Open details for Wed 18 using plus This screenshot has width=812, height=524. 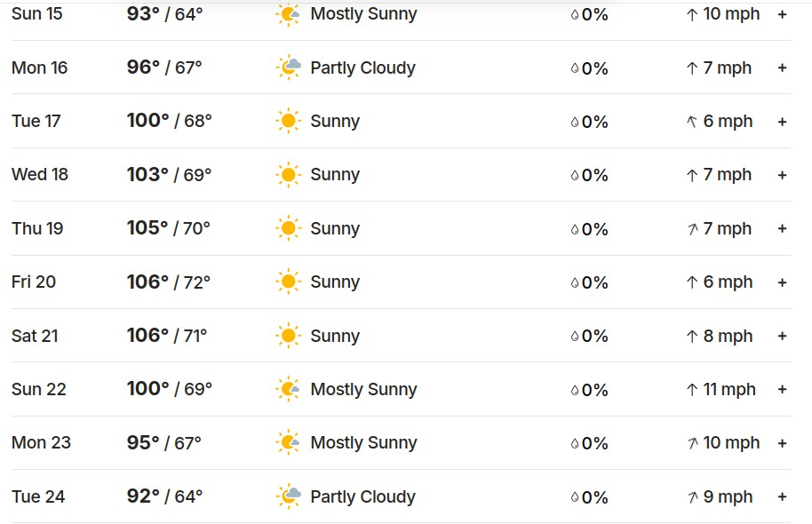click(782, 176)
